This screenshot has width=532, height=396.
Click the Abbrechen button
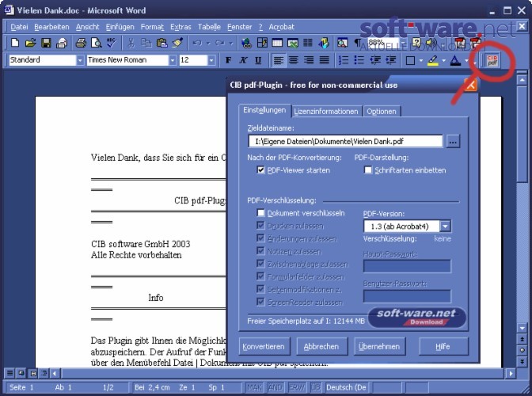pyautogui.click(x=321, y=346)
